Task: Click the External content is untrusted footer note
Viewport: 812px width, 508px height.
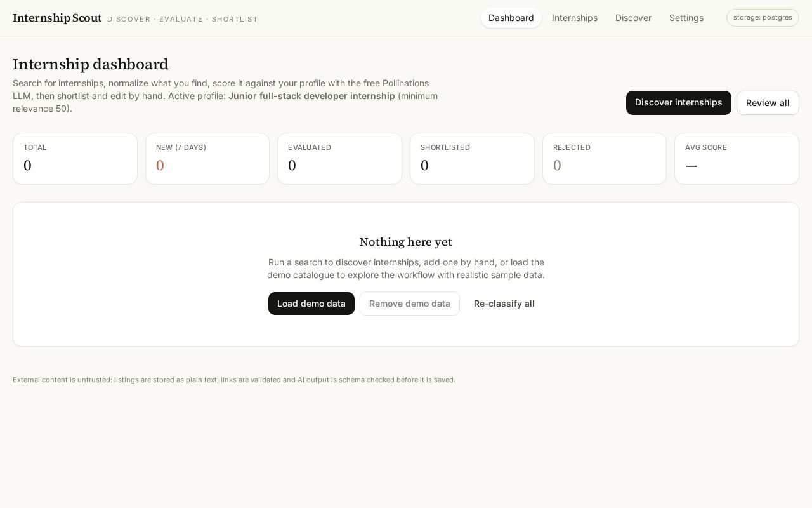Action: coord(234,380)
